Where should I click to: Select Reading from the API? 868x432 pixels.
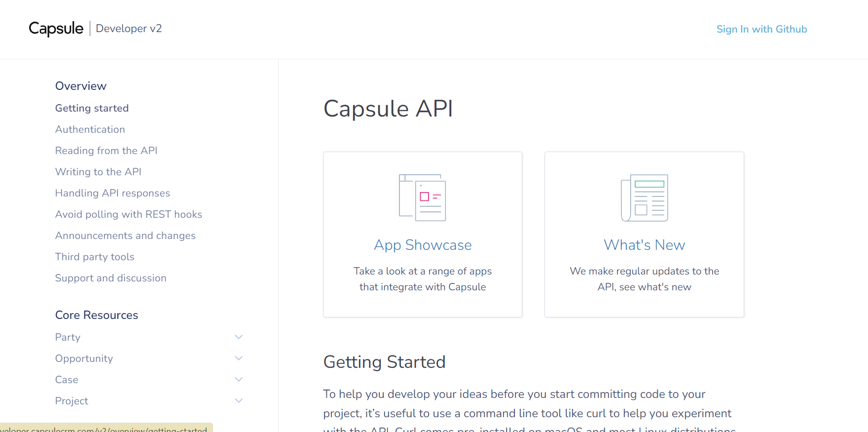coord(106,151)
